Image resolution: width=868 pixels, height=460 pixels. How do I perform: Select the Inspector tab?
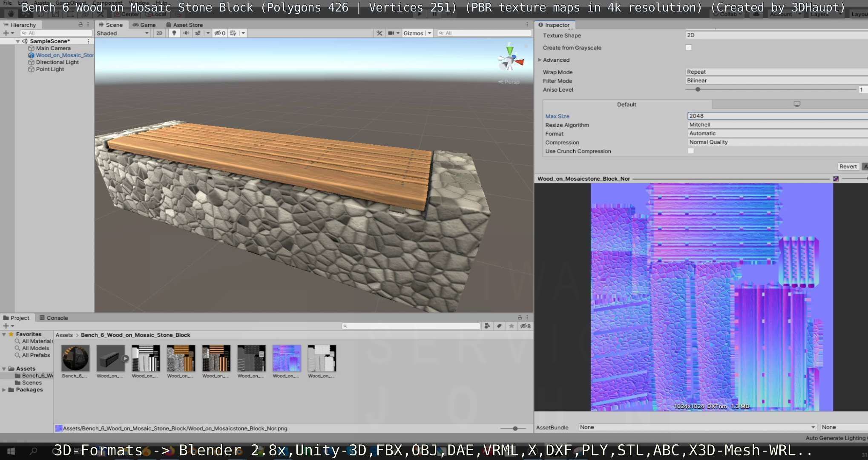554,25
